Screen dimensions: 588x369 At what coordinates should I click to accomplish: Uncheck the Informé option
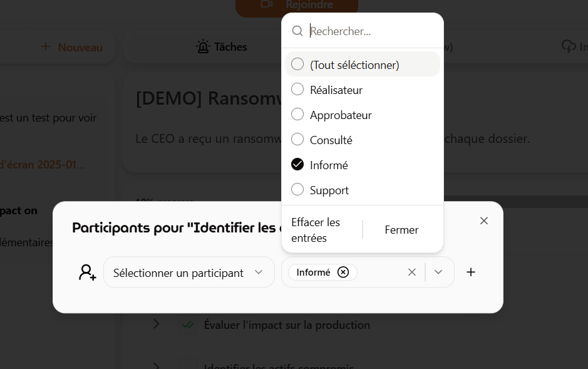coord(298,165)
